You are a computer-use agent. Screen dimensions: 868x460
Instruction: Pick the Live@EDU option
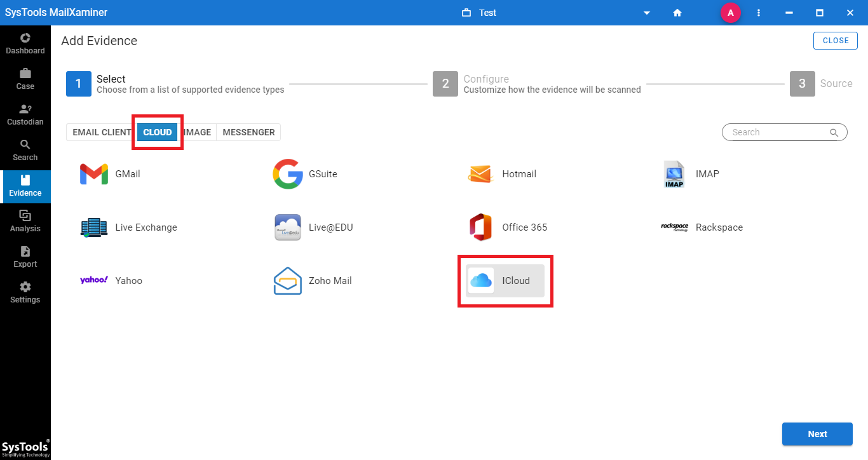pyautogui.click(x=313, y=227)
